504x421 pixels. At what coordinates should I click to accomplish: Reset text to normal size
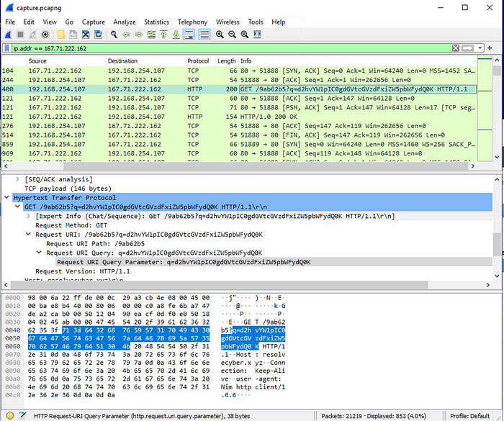(x=245, y=35)
